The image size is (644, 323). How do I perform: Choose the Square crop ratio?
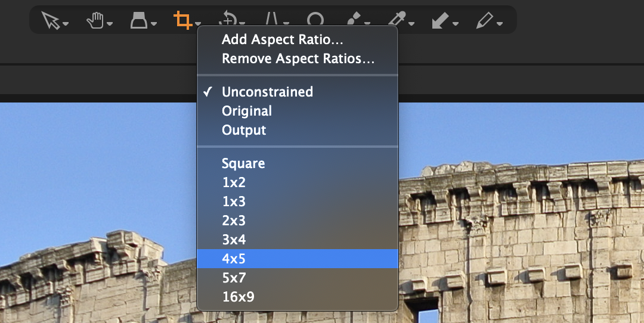pos(243,163)
